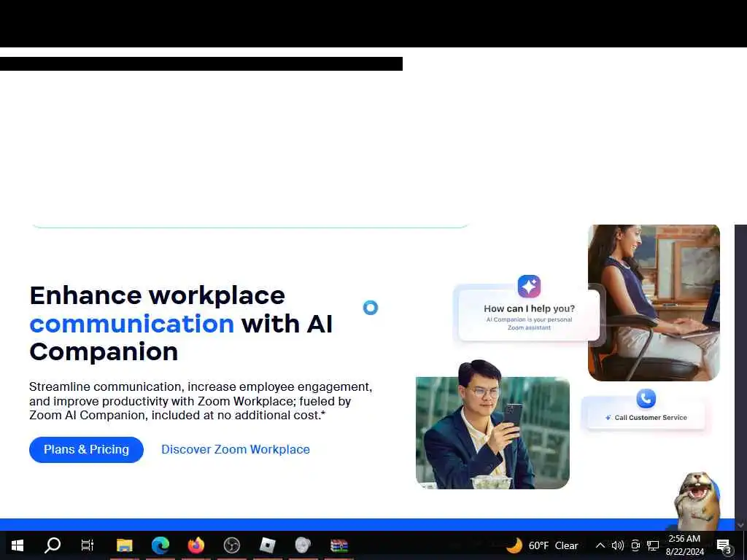747x560 pixels.
Task: Open the weather widget showing 60°F Clear
Action: pyautogui.click(x=542, y=545)
